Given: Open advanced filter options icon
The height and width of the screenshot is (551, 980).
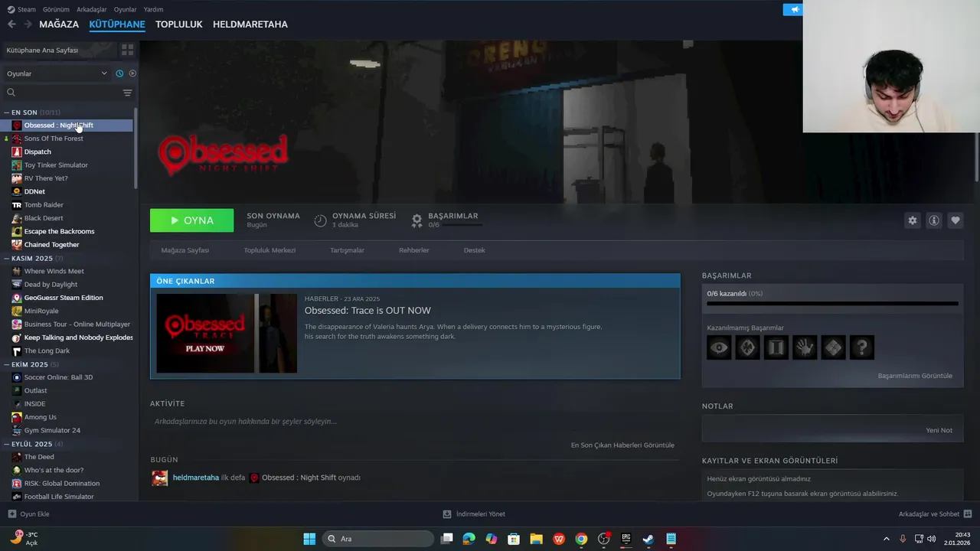Looking at the screenshot, I should point(127,93).
